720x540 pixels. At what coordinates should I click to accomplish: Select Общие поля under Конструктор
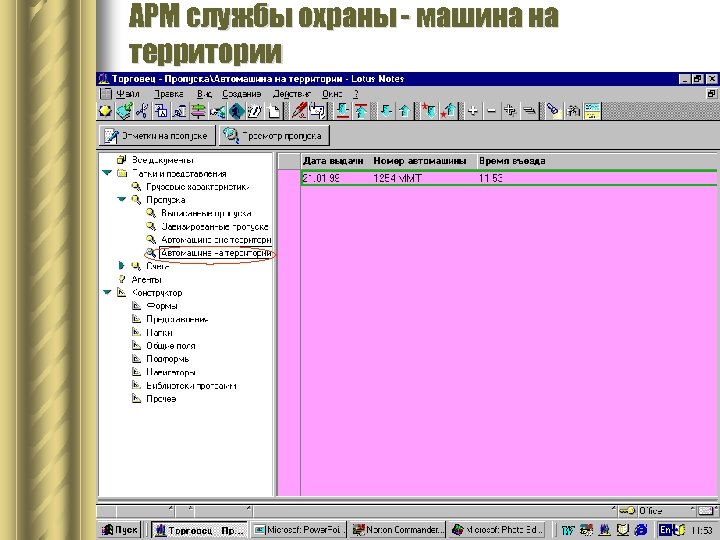(170, 346)
